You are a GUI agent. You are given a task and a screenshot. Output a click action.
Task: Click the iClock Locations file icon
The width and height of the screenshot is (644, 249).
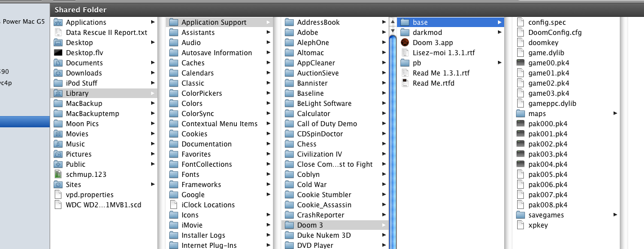tap(174, 204)
